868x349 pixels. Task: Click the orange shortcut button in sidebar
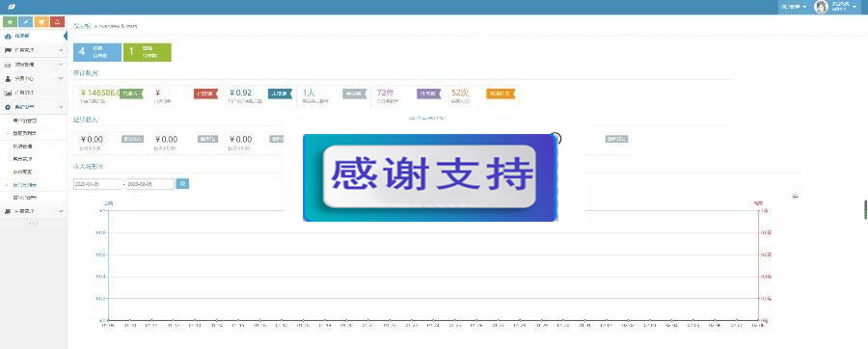coord(41,22)
